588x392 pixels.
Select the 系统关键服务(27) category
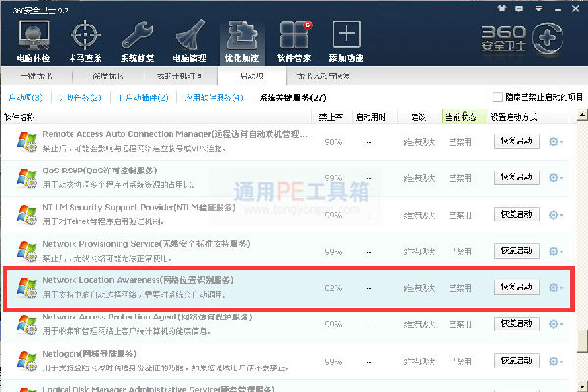click(293, 98)
